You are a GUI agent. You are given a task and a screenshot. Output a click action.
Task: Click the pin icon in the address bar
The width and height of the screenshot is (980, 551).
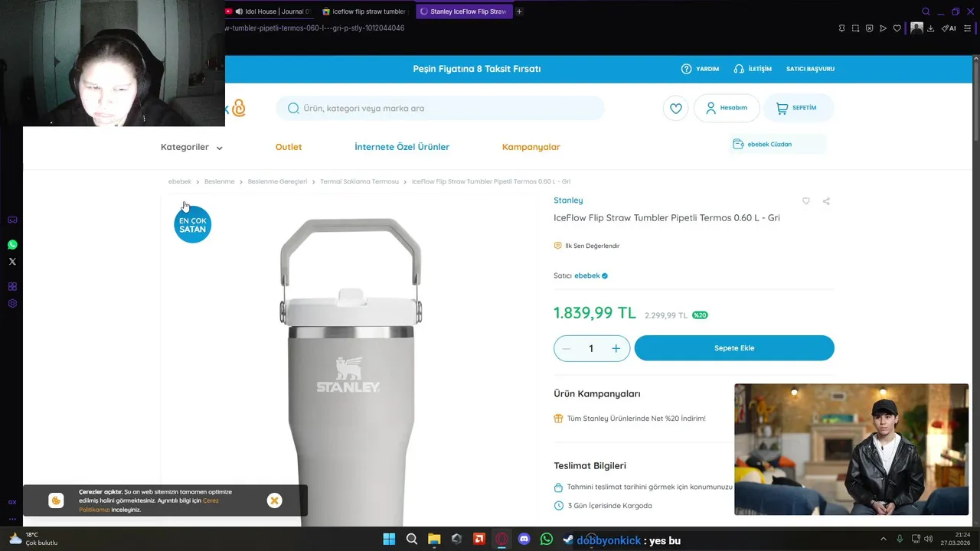click(841, 28)
